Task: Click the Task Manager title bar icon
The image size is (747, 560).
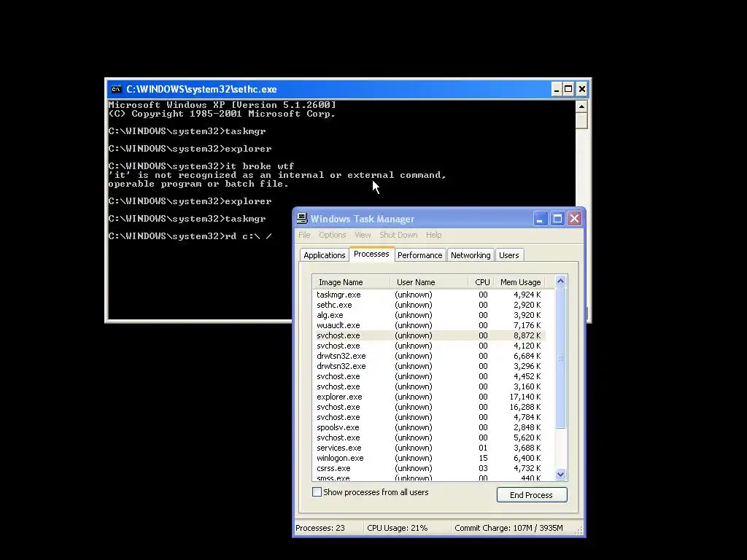Action: click(302, 219)
